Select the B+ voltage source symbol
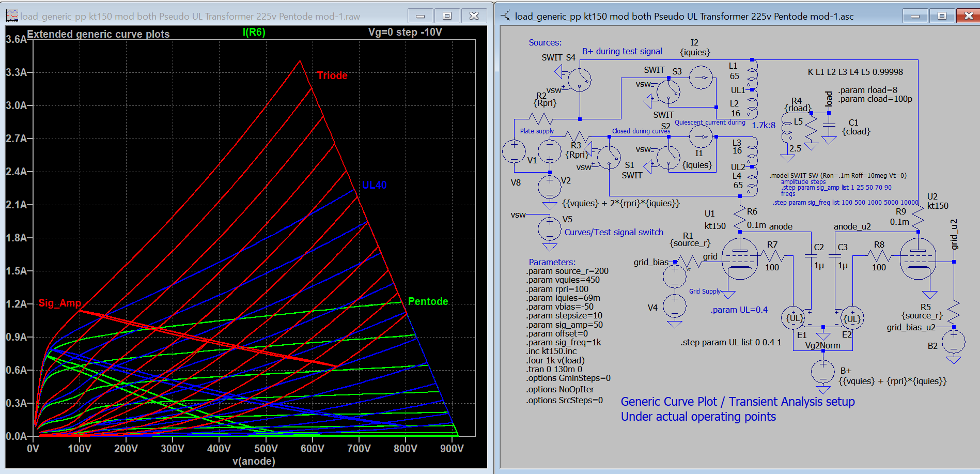The height and width of the screenshot is (474, 980). coord(823,372)
